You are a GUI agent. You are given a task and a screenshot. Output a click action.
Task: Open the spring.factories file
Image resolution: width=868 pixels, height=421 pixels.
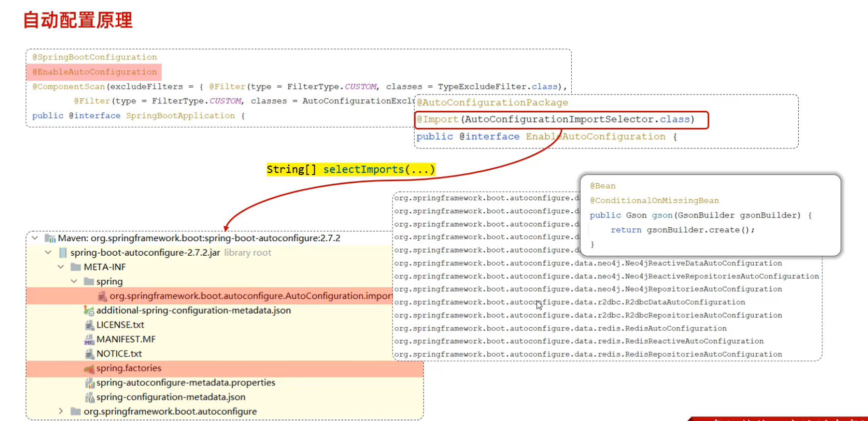point(129,369)
